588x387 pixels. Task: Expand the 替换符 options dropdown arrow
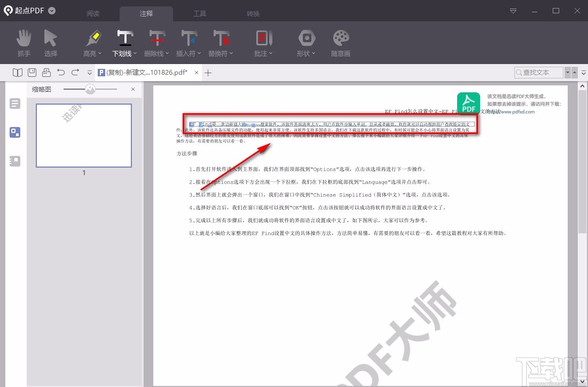click(231, 53)
